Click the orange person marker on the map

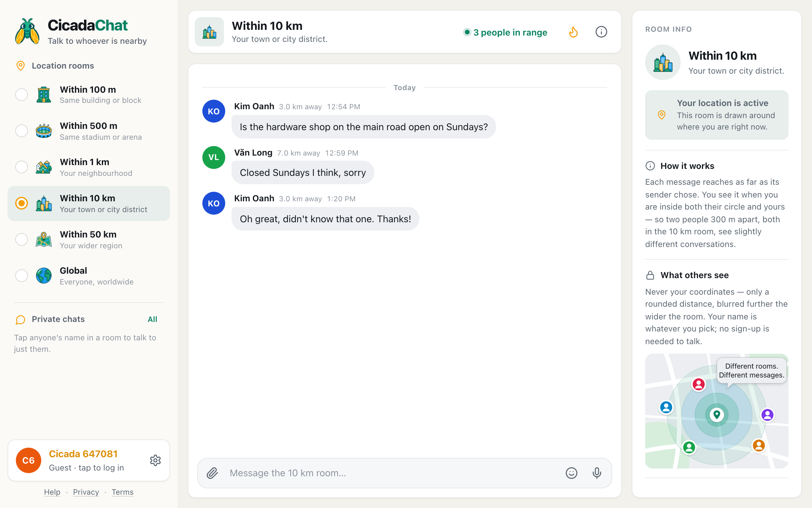click(759, 445)
